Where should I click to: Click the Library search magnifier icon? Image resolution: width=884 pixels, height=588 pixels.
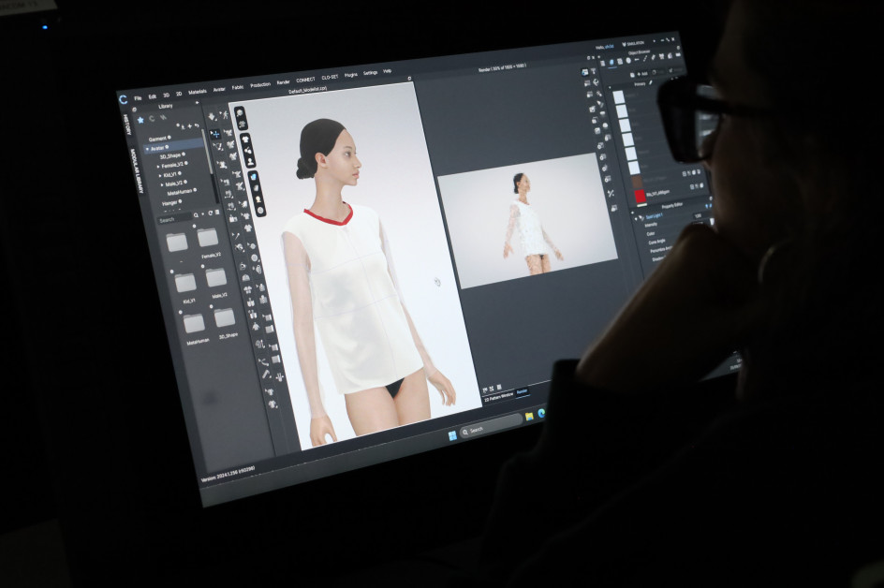pos(195,215)
